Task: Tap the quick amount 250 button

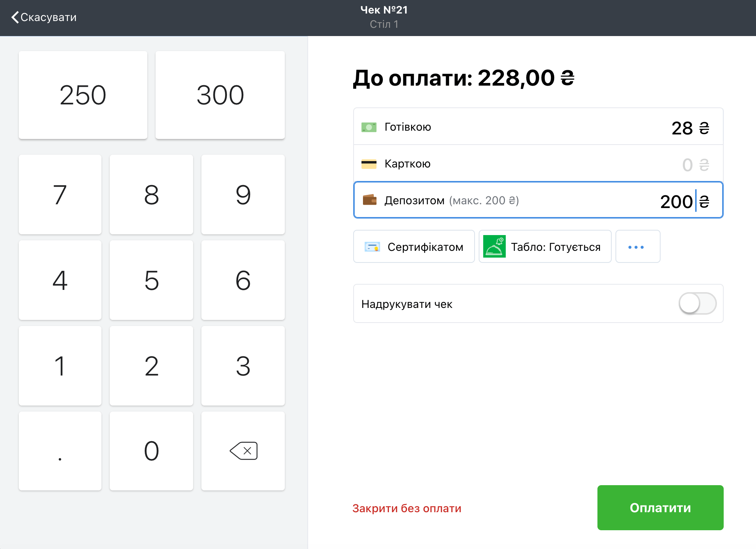Action: (x=83, y=95)
